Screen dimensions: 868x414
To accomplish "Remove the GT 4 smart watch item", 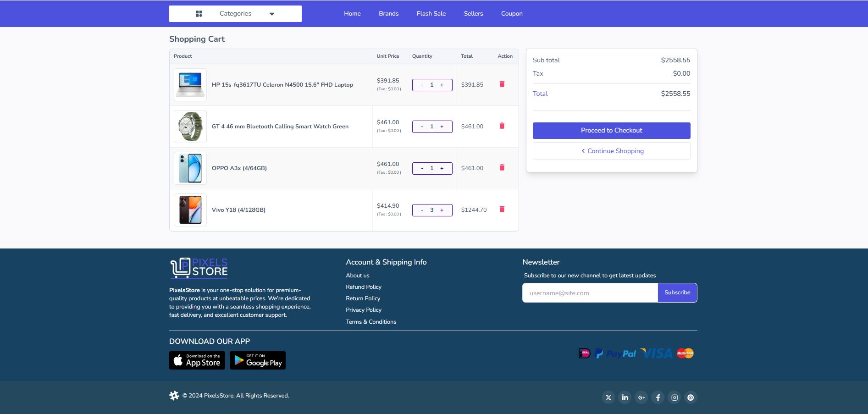I will tap(502, 126).
